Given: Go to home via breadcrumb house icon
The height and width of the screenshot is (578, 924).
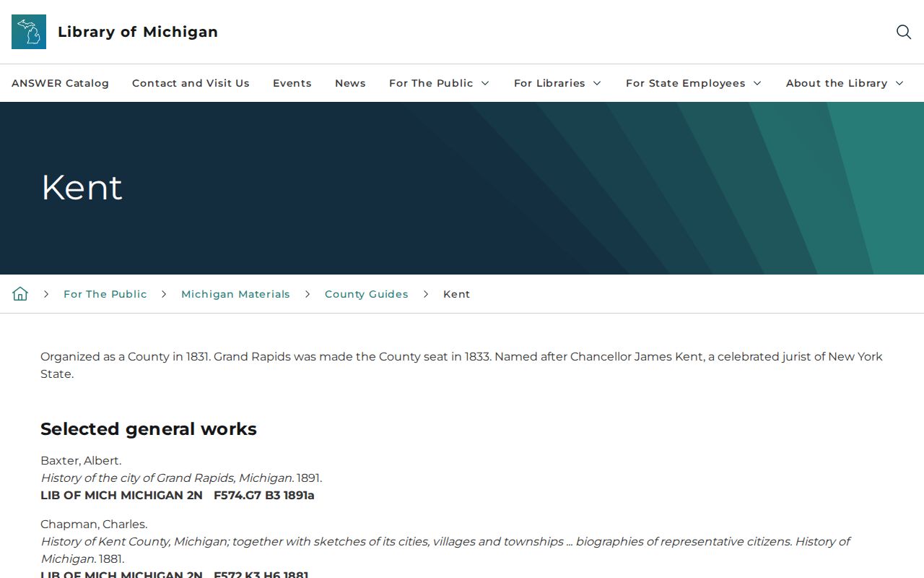Looking at the screenshot, I should (20, 293).
